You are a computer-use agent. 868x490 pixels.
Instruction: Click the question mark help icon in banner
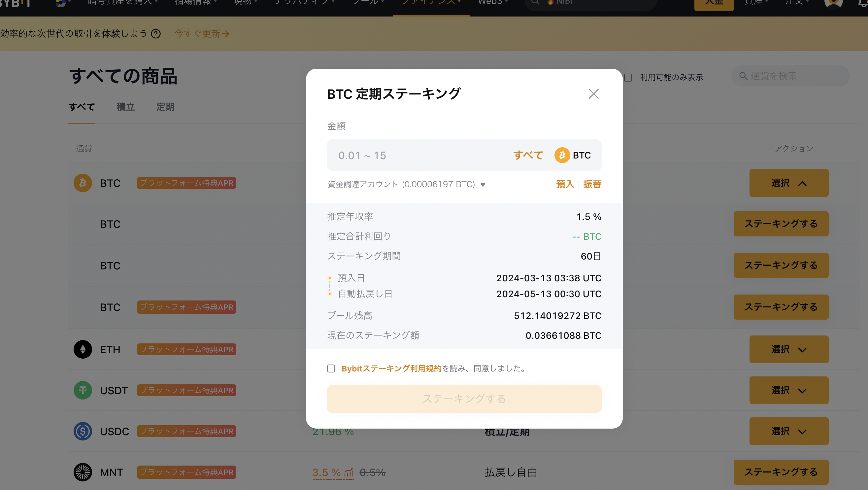156,34
